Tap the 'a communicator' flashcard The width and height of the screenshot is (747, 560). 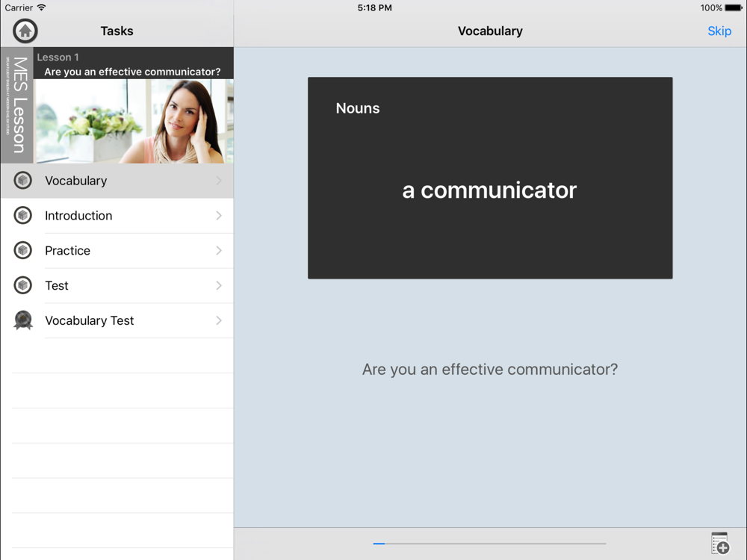coord(490,178)
